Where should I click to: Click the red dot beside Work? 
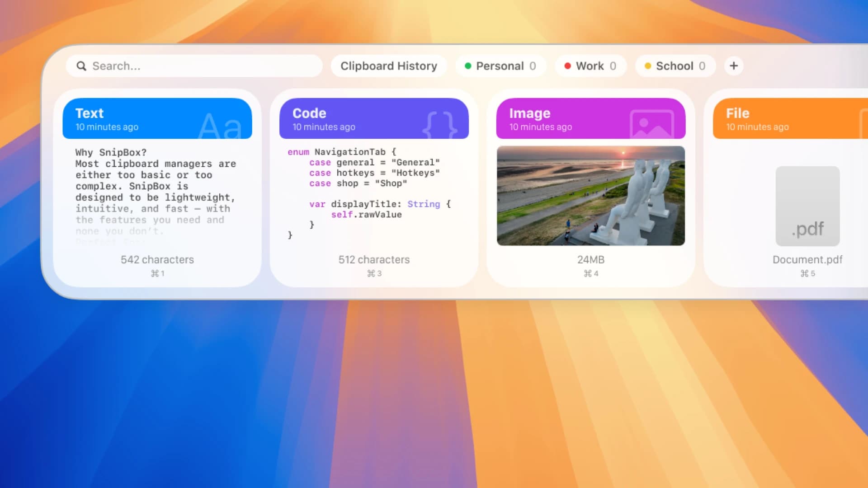tap(568, 66)
